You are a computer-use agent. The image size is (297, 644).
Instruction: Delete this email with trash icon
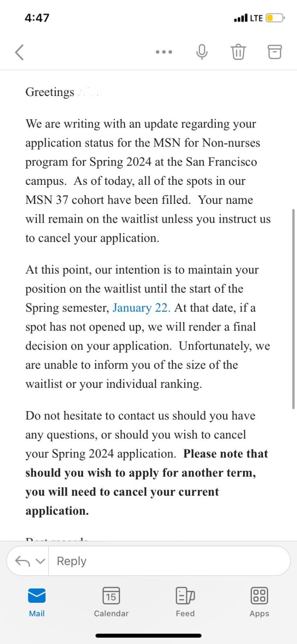click(x=238, y=52)
